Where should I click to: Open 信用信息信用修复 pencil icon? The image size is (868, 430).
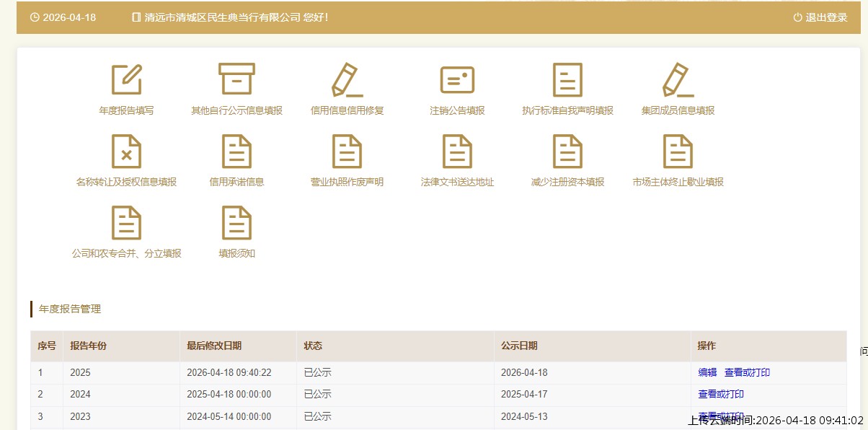[x=347, y=80]
